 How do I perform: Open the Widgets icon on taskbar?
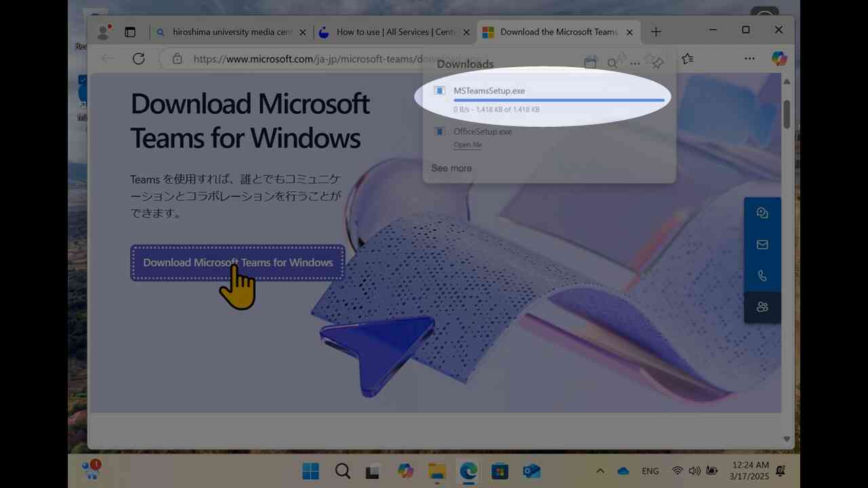pos(91,468)
